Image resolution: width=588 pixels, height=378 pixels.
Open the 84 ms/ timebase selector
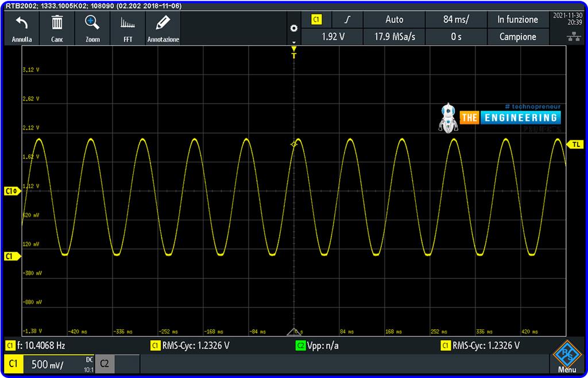tap(456, 19)
